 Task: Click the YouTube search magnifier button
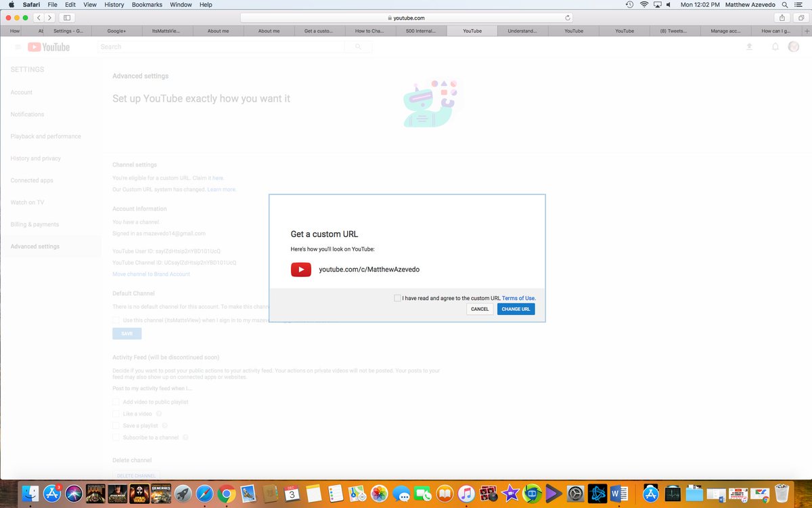point(359,47)
